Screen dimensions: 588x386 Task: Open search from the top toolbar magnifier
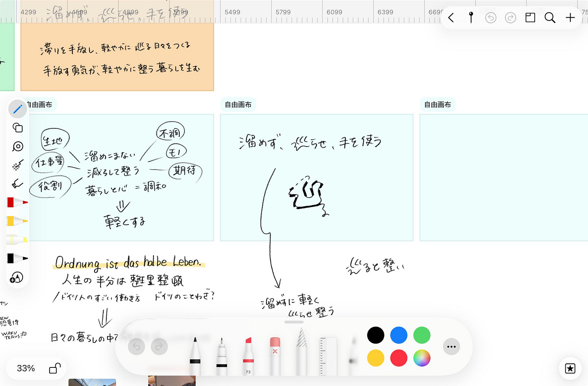[x=550, y=18]
